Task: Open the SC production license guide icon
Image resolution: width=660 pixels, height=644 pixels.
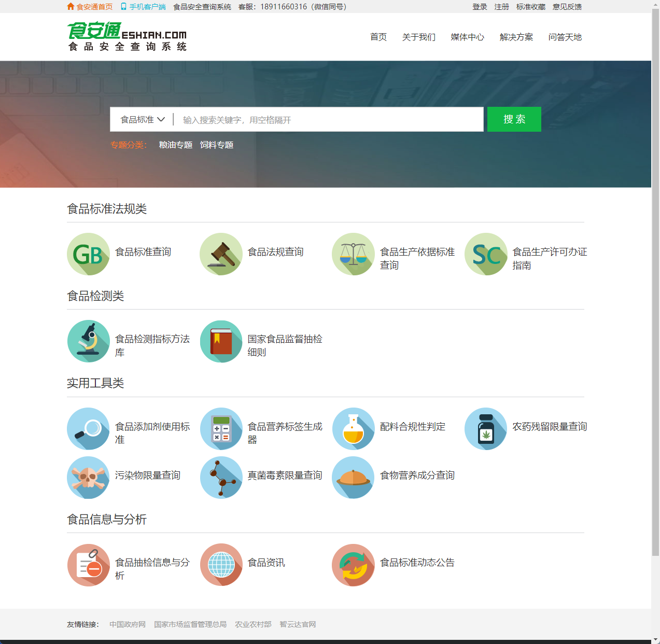Action: 486,254
